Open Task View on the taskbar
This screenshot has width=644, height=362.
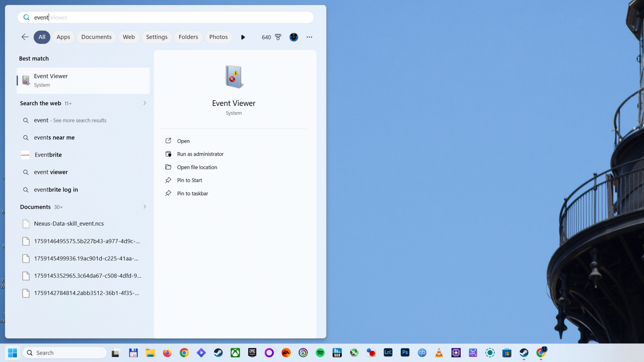(115, 353)
